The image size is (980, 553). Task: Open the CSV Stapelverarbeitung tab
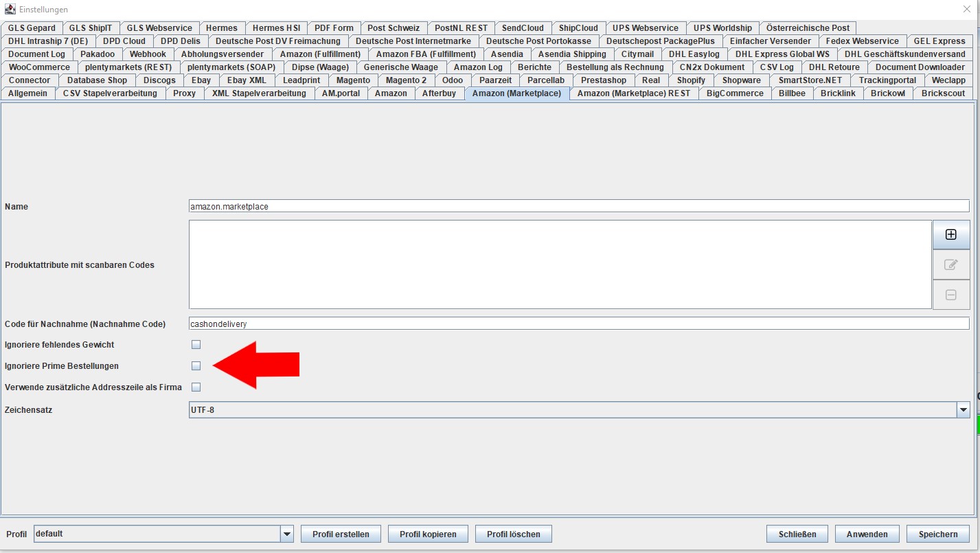point(110,93)
